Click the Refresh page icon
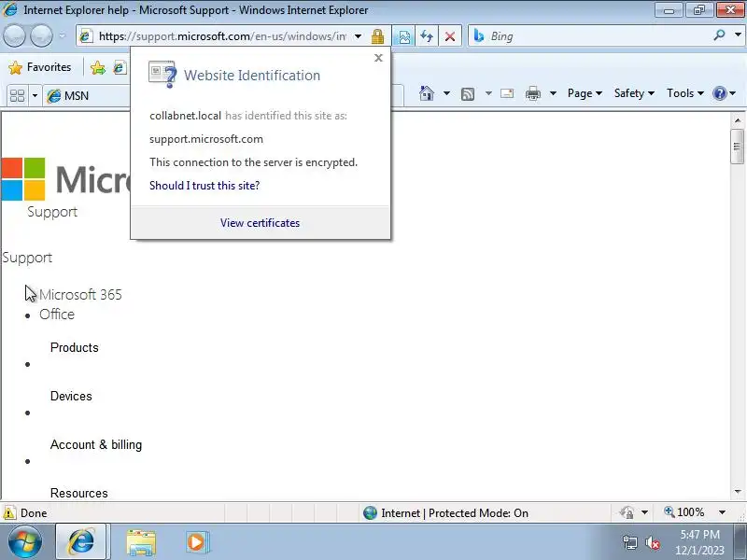Viewport: 747px width, 560px height. (427, 36)
